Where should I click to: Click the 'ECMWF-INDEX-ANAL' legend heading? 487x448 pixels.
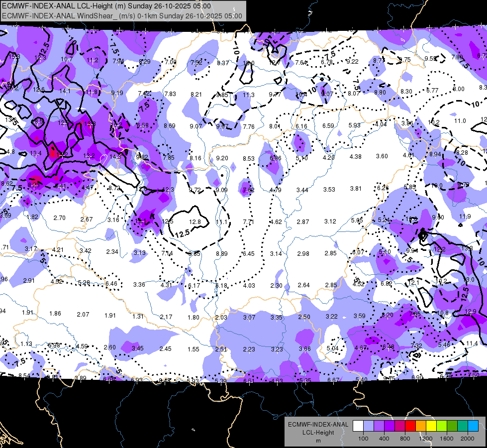318,425
